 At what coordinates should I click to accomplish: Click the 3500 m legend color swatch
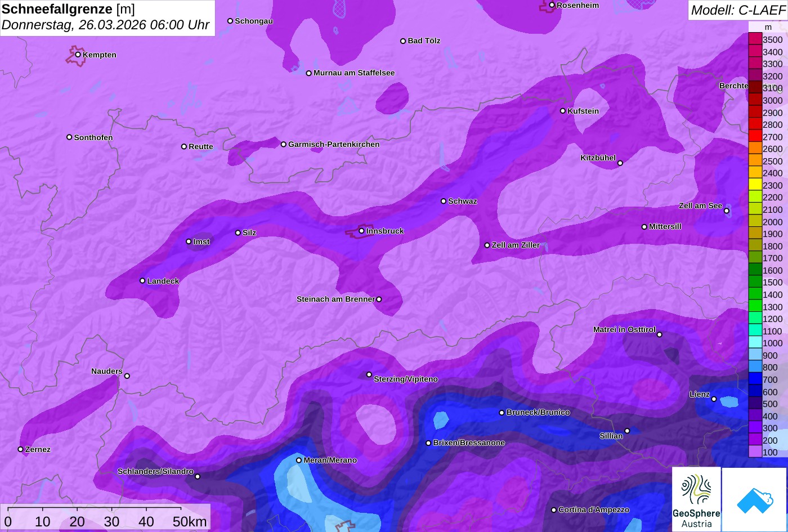[x=755, y=39]
